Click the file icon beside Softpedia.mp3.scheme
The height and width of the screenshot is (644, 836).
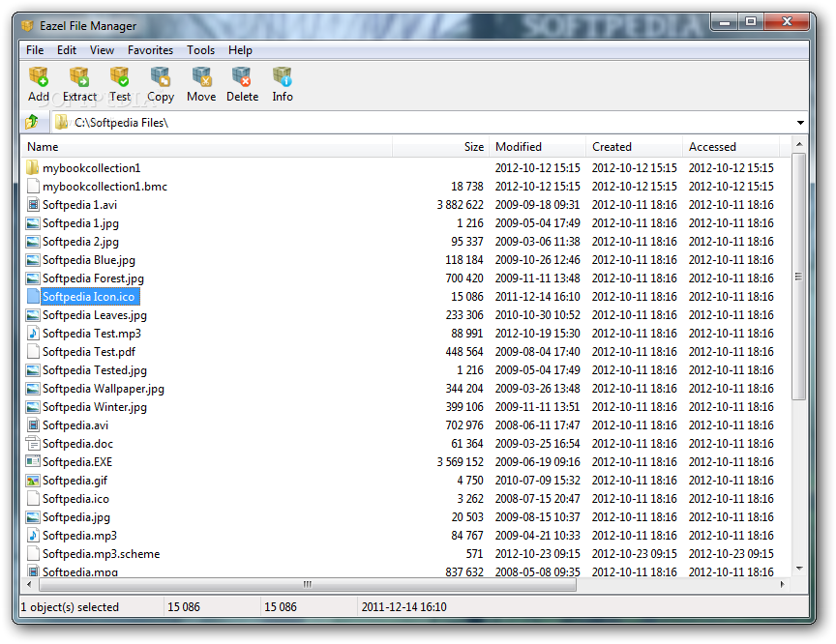tap(33, 554)
